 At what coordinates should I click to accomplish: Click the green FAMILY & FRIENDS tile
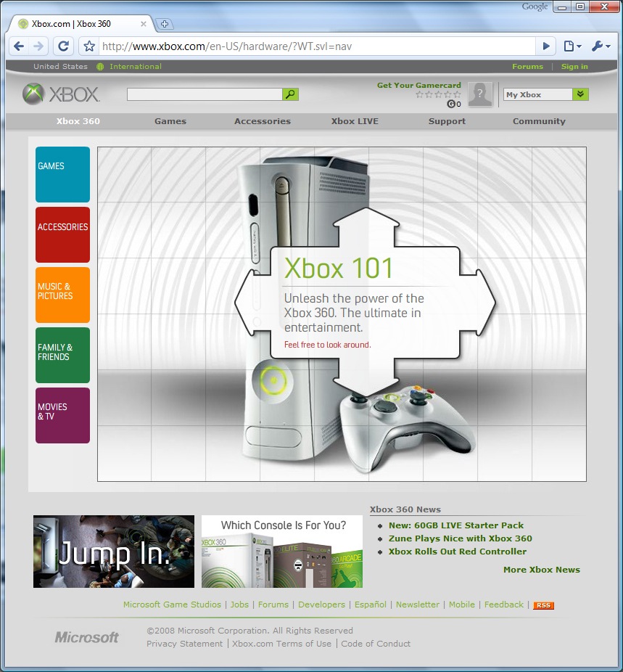62,356
